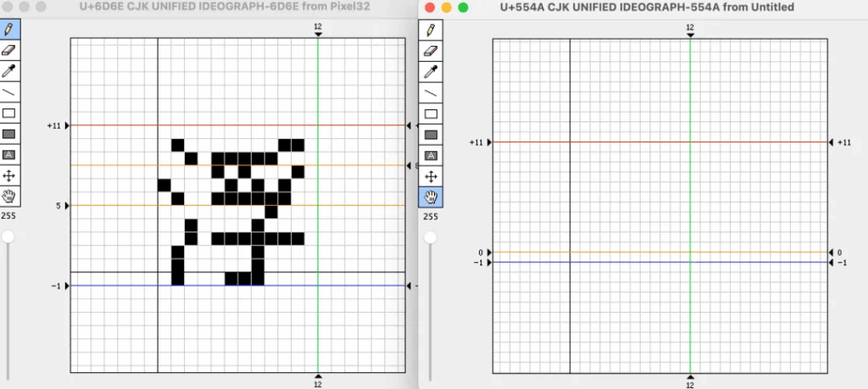This screenshot has width=868, height=389.
Task: Activate the Eyedropper tool in the Untitled window
Action: point(431,71)
